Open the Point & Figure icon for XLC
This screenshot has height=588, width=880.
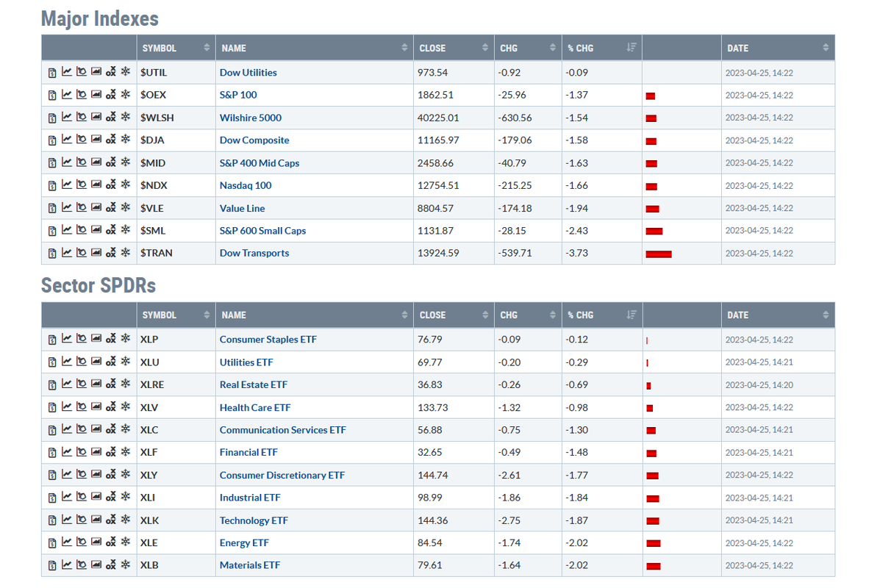point(111,429)
